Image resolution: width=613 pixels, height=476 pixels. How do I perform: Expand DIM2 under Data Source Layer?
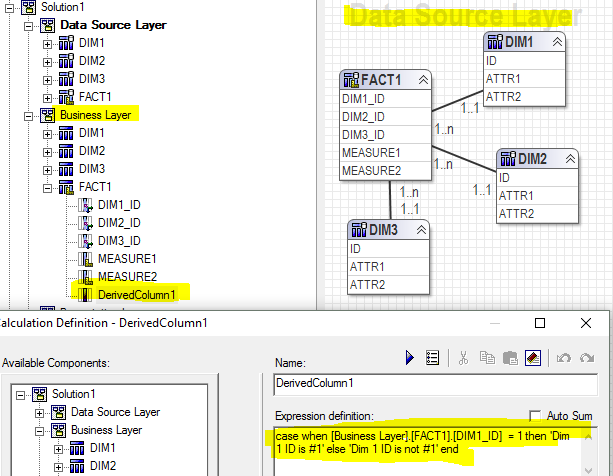[x=47, y=62]
